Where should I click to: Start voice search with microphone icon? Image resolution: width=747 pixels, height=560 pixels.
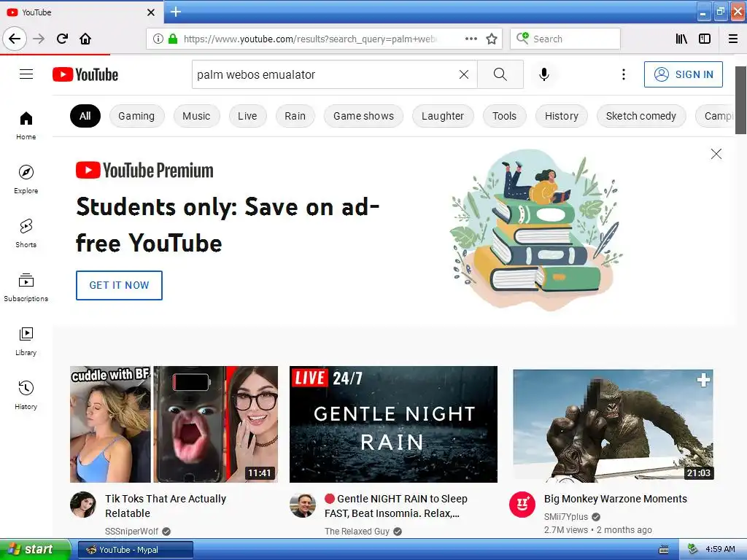(544, 74)
